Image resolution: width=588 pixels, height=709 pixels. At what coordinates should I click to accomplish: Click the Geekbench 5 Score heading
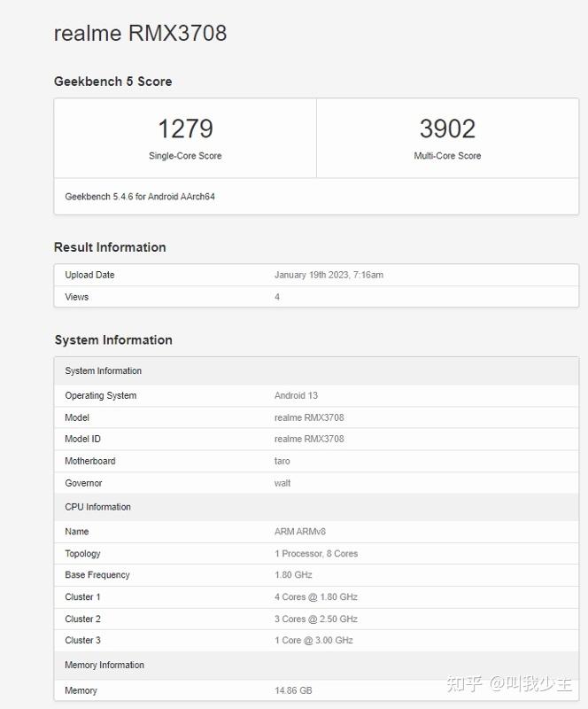112,82
